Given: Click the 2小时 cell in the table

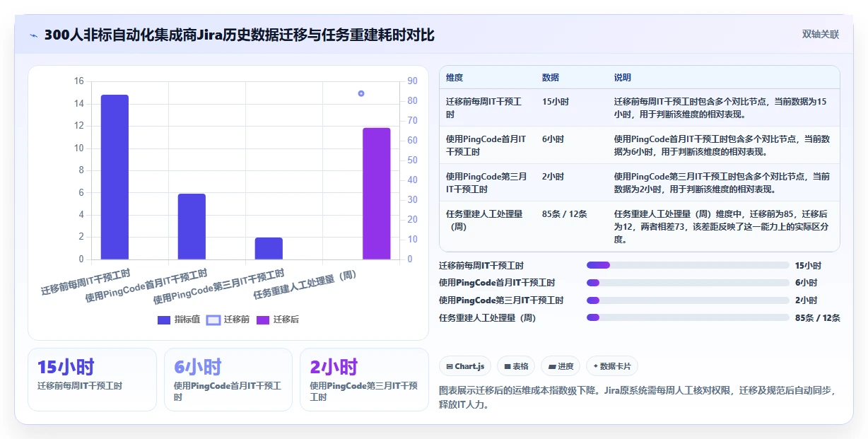Looking at the screenshot, I should [x=553, y=177].
